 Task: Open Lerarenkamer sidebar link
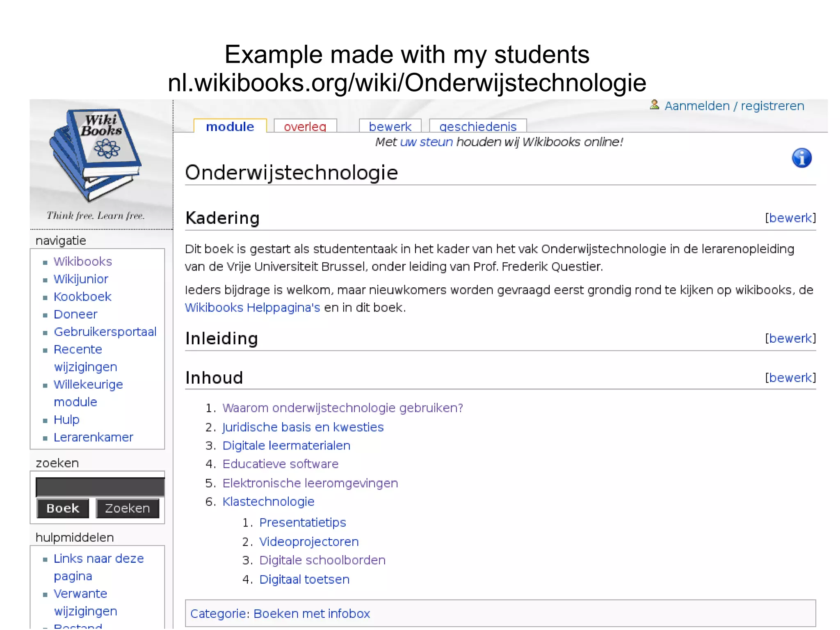[93, 438]
